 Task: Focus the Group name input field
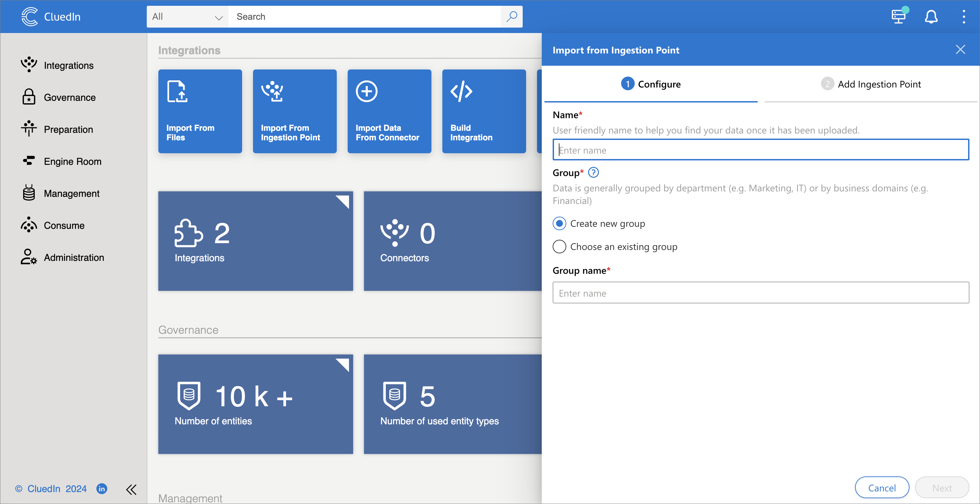760,293
